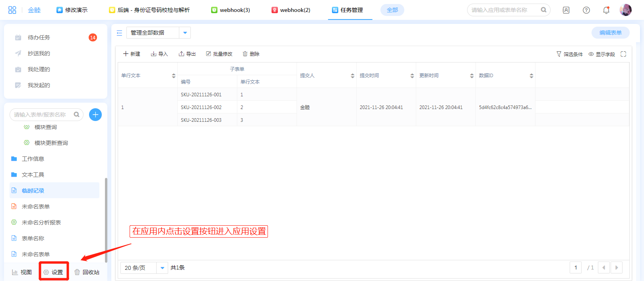The height and width of the screenshot is (281, 644).
Task: Open the help question mark icon
Action: coord(586,10)
